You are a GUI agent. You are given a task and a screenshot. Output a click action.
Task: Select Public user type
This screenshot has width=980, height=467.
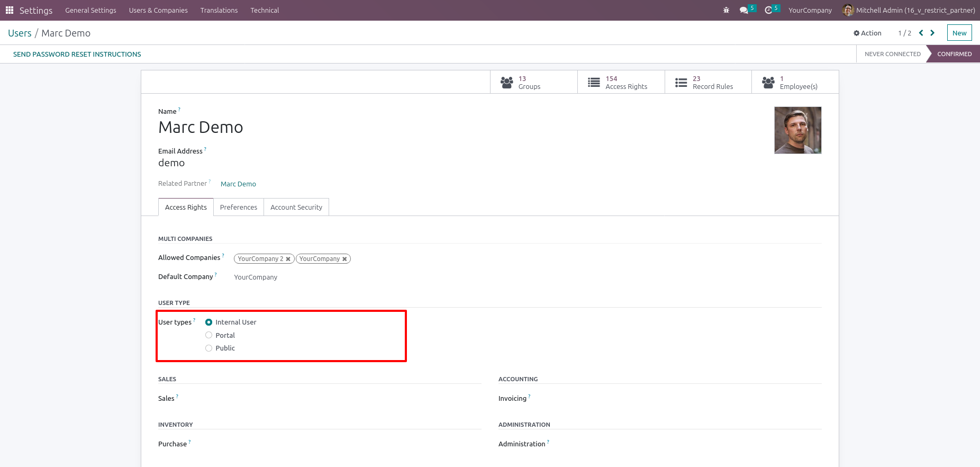208,348
